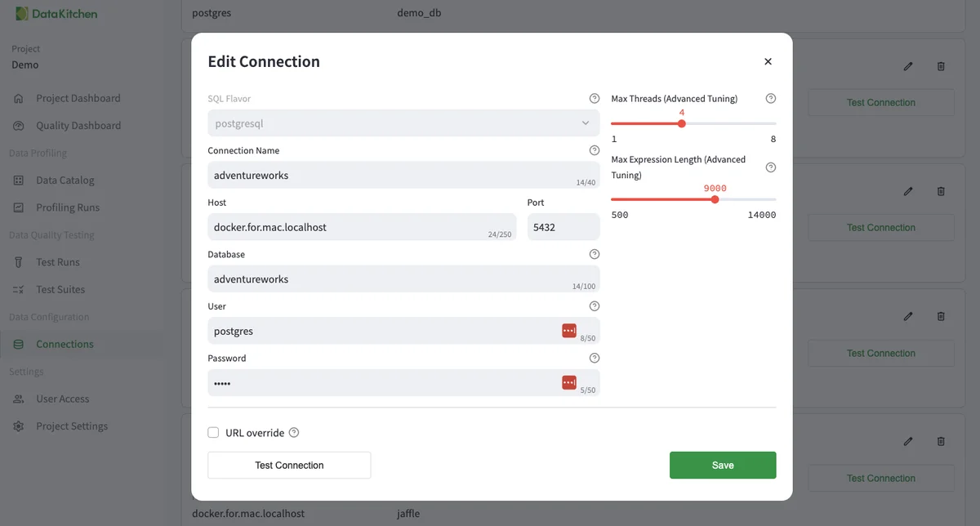Click the Max Threads slider handle
The image size is (980, 526).
(682, 124)
